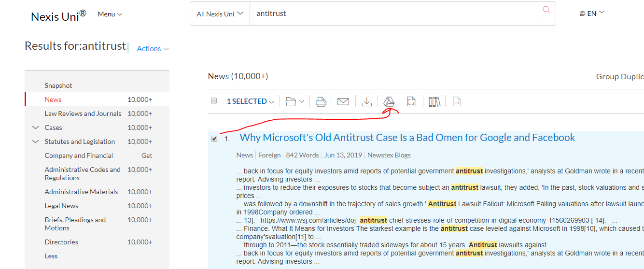This screenshot has width=644, height=269.
Task: Select Company and Financial category
Action: pyautogui.click(x=79, y=156)
